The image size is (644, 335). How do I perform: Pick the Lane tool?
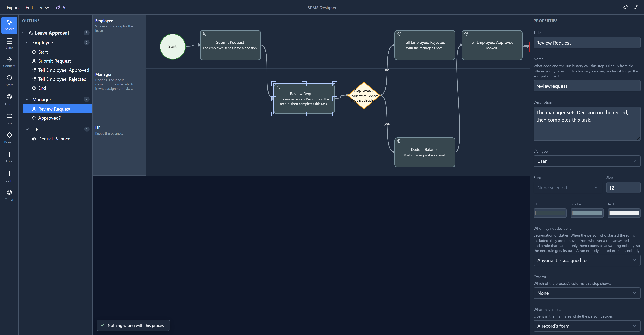9,44
